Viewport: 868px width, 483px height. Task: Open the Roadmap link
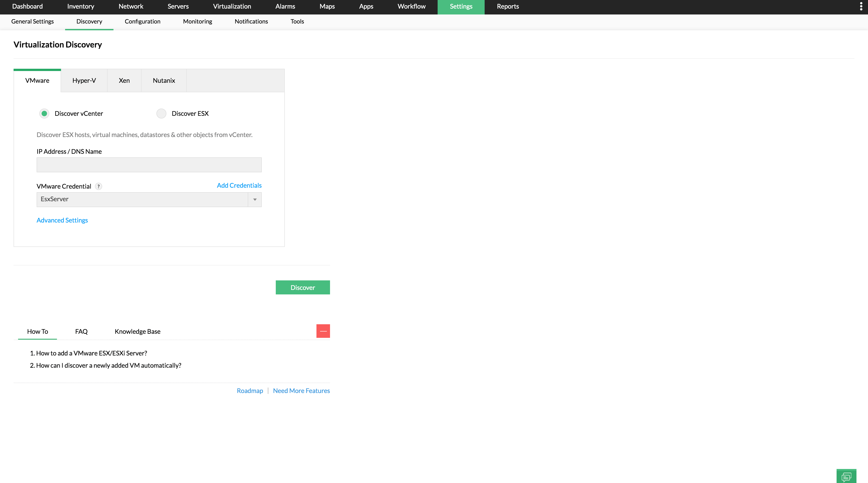(250, 391)
